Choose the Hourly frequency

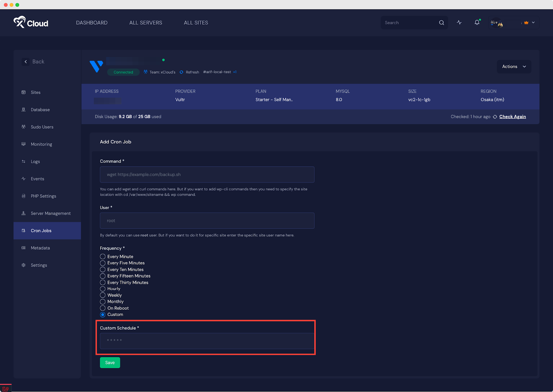[x=103, y=289]
